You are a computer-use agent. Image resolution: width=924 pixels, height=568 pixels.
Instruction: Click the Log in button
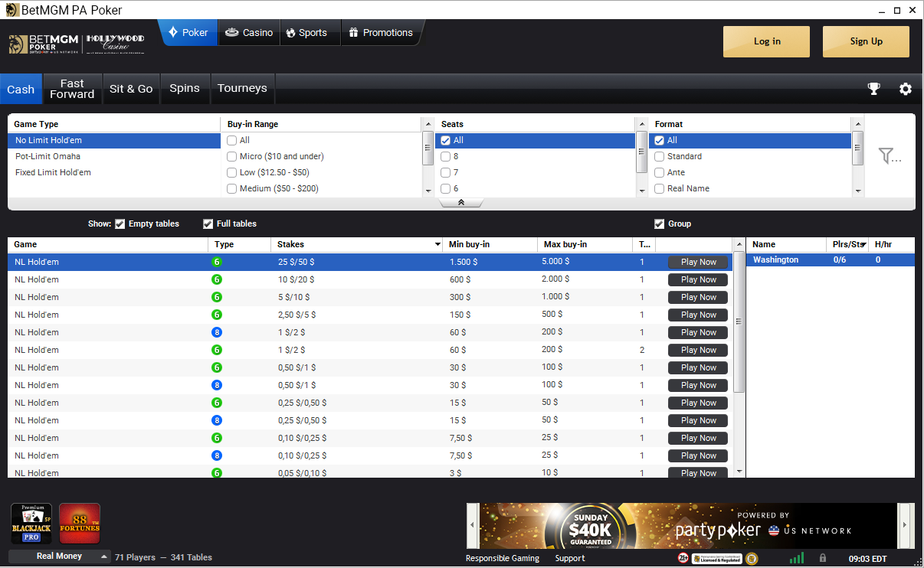766,41
